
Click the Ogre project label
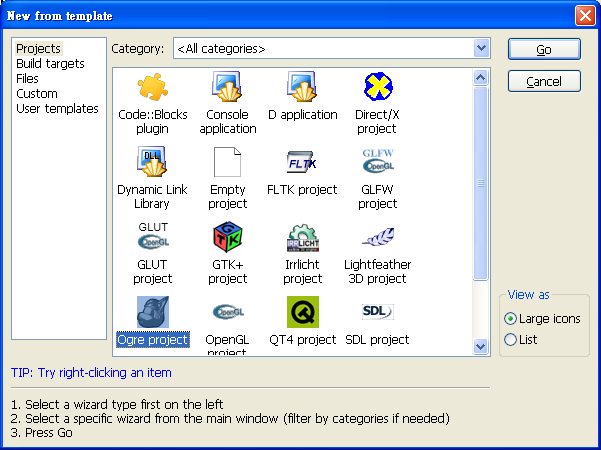pos(153,340)
